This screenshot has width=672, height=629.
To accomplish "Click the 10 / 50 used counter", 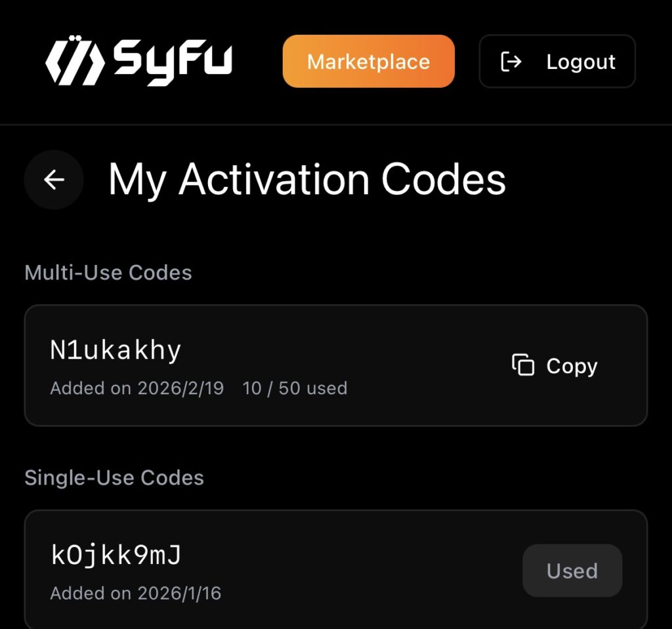I will click(x=295, y=388).
